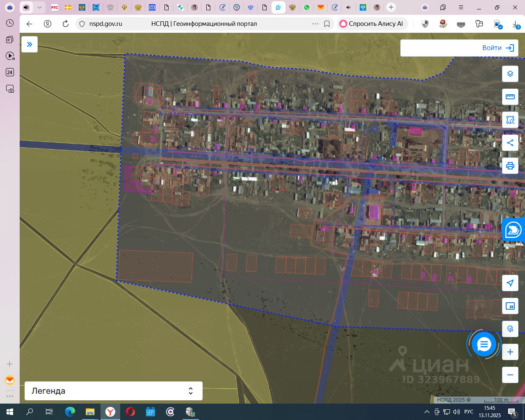Open the chat assistant bubble

pos(484,345)
